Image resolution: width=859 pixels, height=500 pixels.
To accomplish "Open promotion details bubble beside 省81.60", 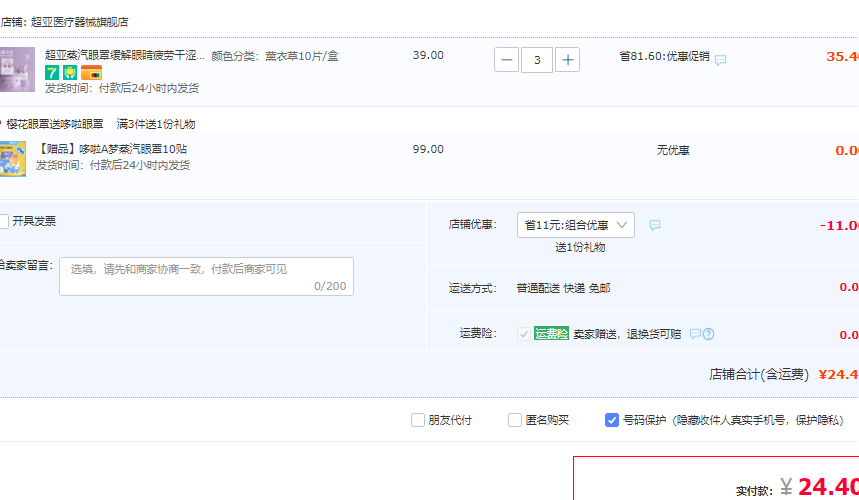I will point(720,60).
